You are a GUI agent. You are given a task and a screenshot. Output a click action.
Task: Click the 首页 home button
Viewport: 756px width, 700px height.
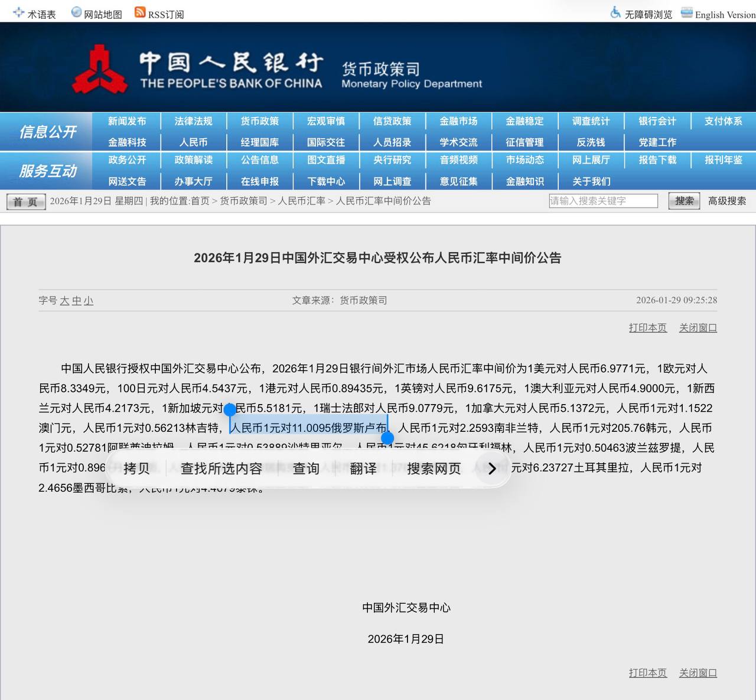point(26,201)
